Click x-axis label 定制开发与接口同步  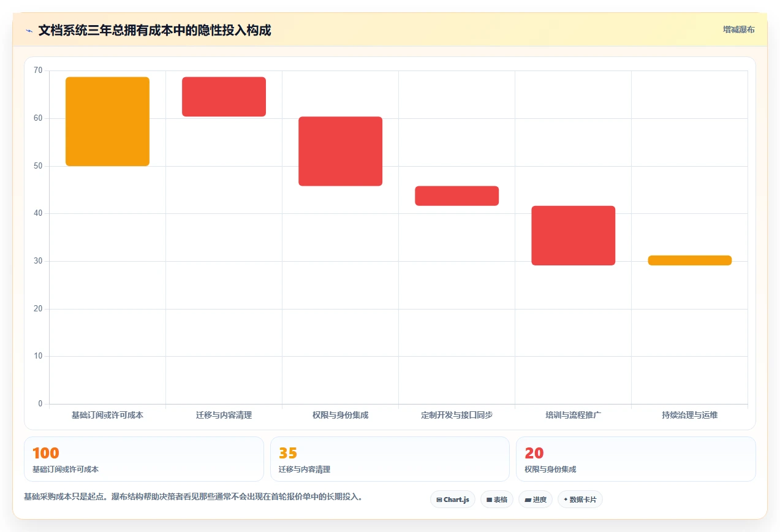456,415
